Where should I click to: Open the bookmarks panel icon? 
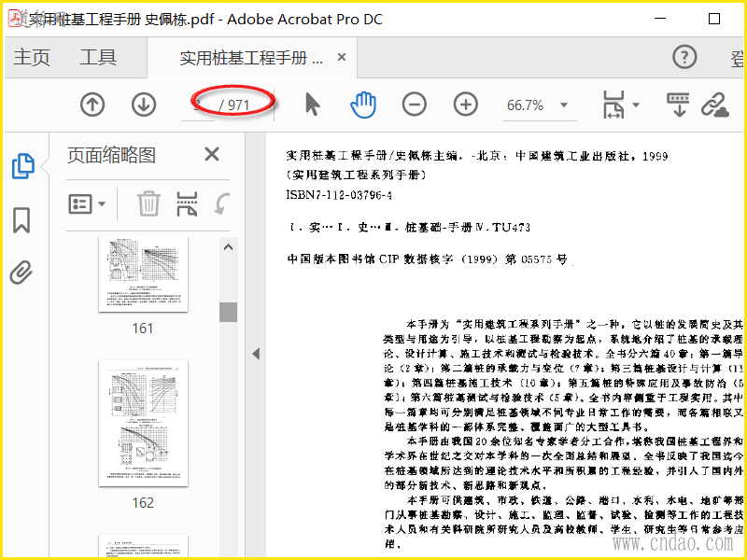click(21, 220)
